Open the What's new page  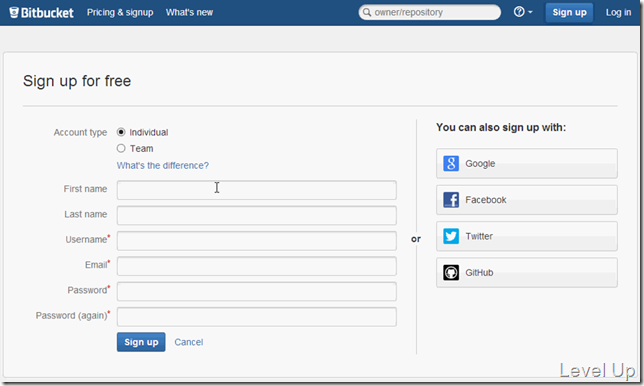tap(189, 12)
